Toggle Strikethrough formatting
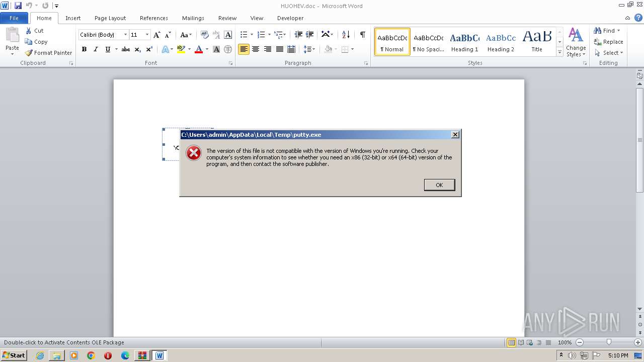The height and width of the screenshot is (362, 644). pos(126,49)
